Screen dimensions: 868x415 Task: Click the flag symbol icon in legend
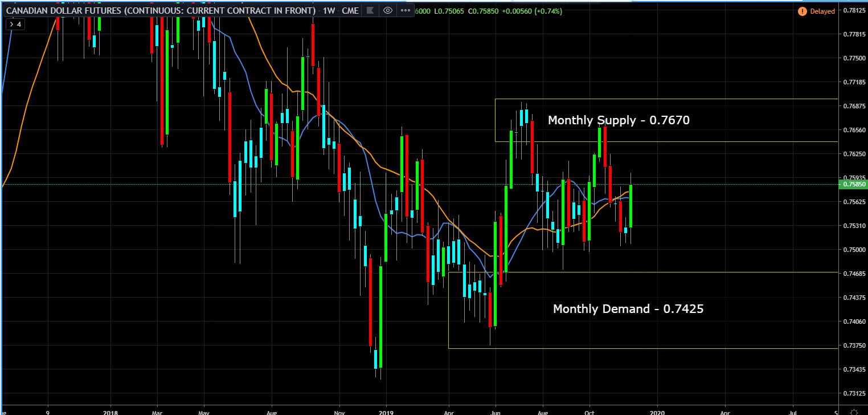[x=370, y=10]
